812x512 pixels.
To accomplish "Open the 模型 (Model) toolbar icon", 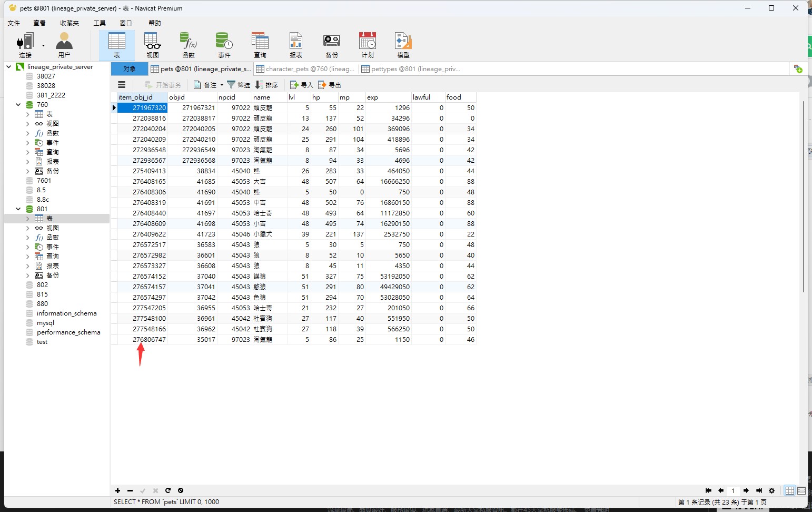I will tap(403, 45).
